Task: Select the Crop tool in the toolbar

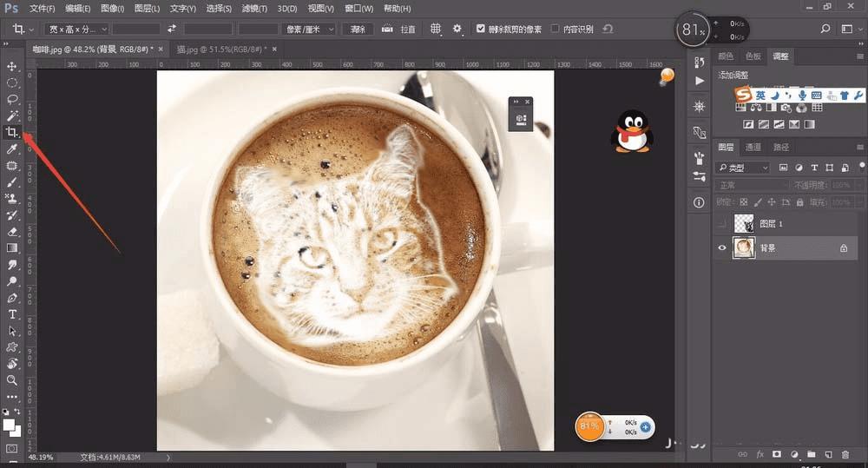Action: click(x=12, y=132)
